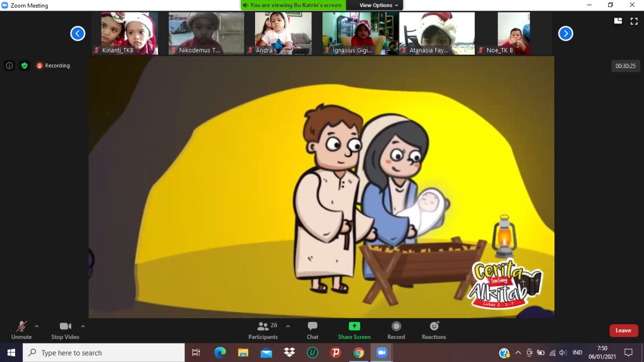This screenshot has height=362, width=644.
Task: Open the Participants panel
Action: pyautogui.click(x=263, y=330)
